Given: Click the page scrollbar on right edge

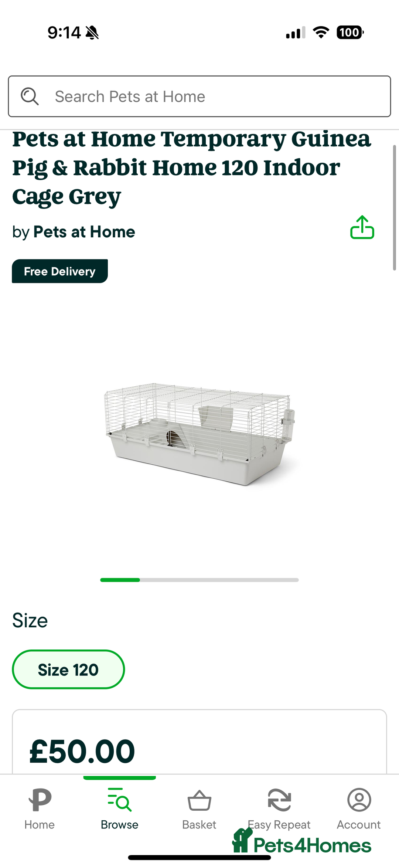Looking at the screenshot, I should click(394, 208).
